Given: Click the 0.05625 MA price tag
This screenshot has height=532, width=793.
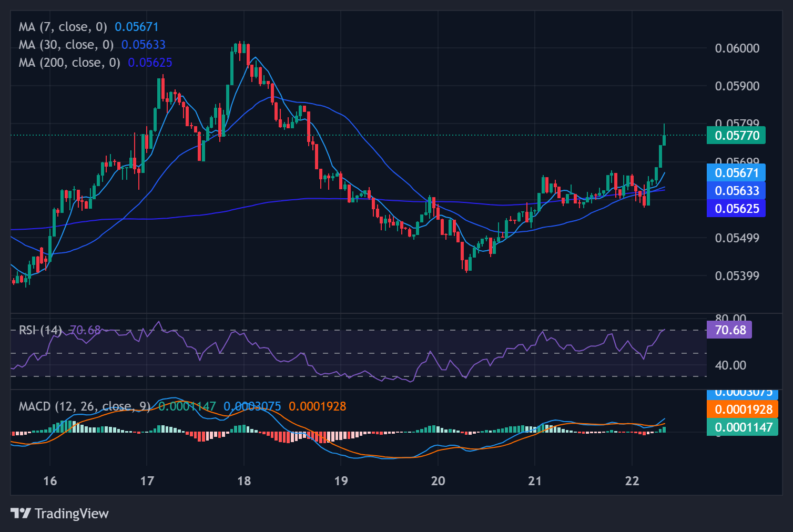Looking at the screenshot, I should tap(736, 209).
